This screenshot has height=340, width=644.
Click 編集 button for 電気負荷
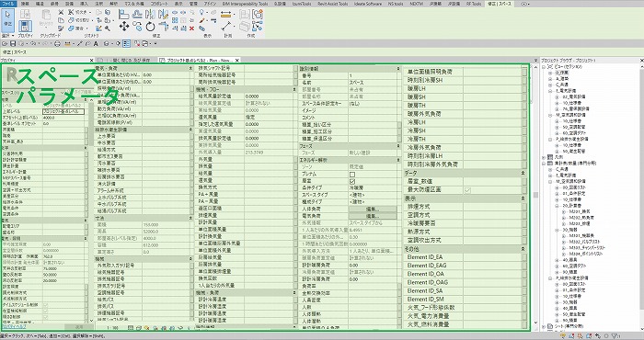(373, 216)
